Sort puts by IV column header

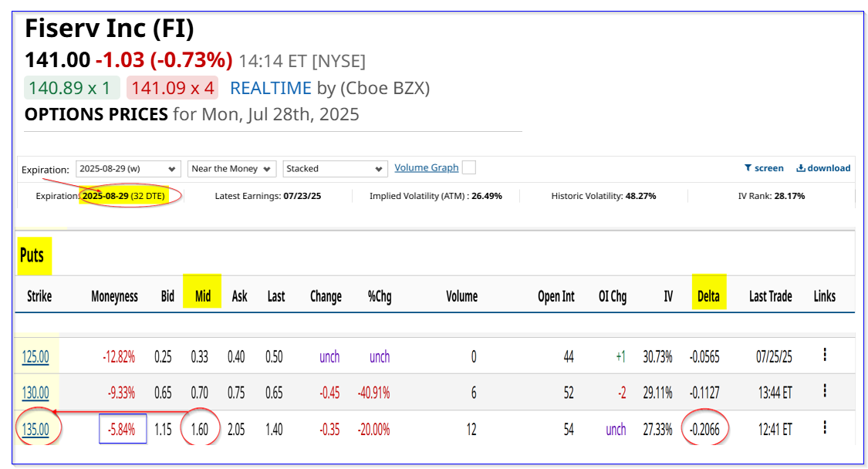(x=669, y=296)
